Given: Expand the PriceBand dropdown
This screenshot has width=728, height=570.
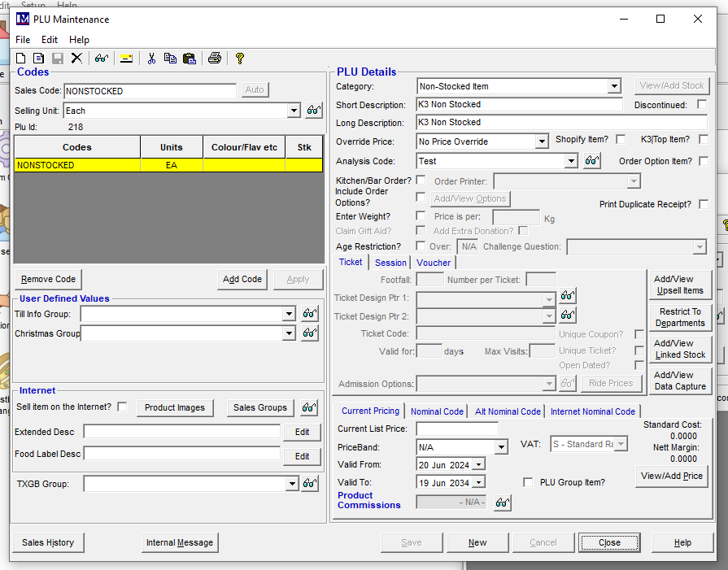Looking at the screenshot, I should (x=501, y=446).
